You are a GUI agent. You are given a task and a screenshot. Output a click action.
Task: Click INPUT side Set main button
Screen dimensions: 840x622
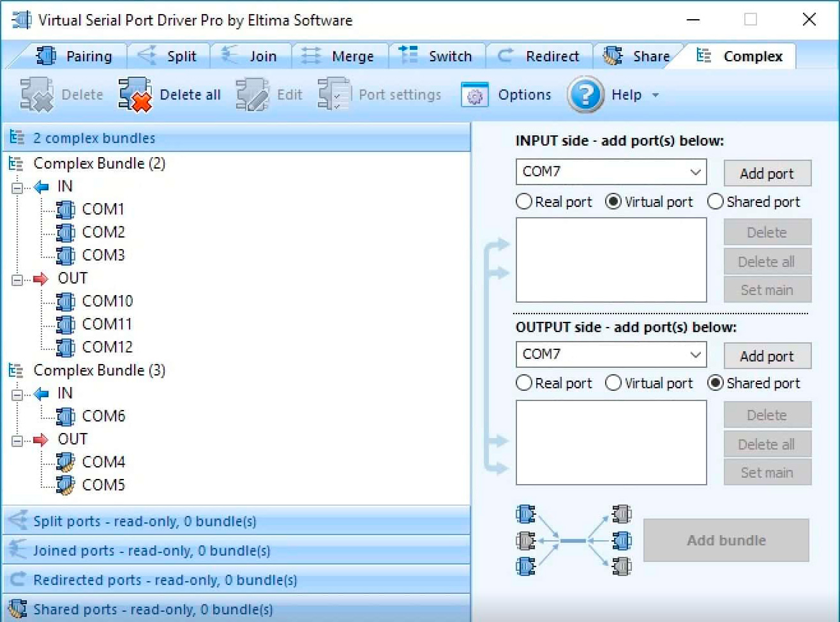[767, 290]
